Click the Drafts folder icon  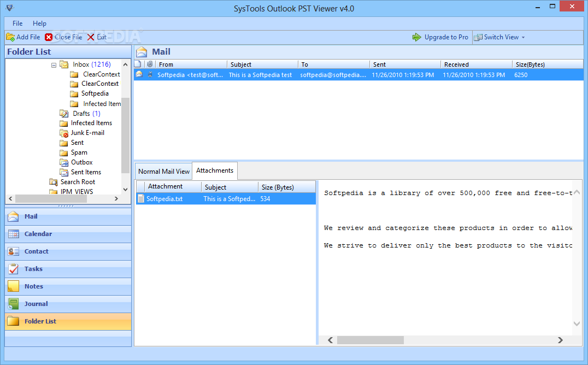64,113
